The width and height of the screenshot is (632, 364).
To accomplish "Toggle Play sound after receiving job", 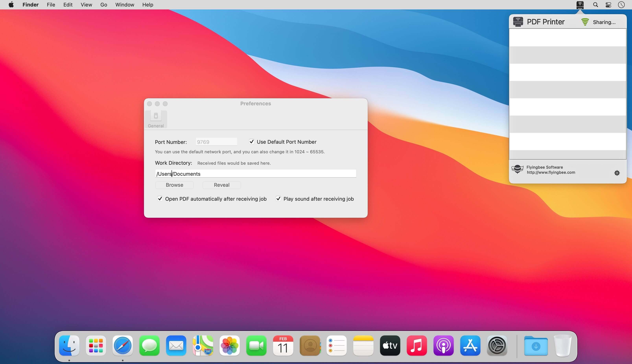I will 278,199.
